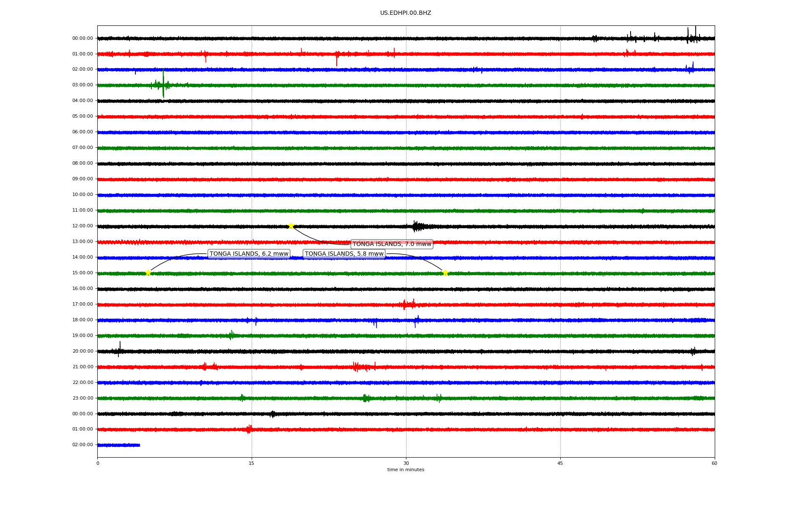Screen dimensions: 812x508
Task: Click the TONGA ISLANDS, 7.0 mww annotation
Action: (x=392, y=244)
